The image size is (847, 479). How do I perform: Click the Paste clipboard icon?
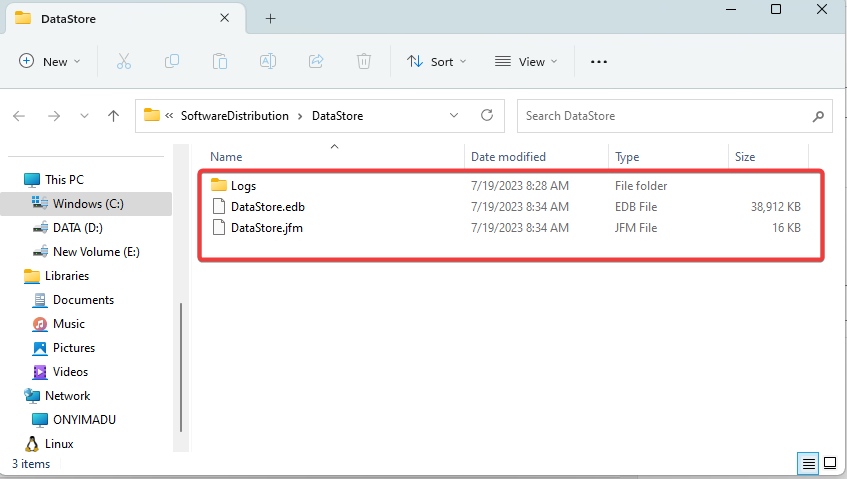click(220, 62)
